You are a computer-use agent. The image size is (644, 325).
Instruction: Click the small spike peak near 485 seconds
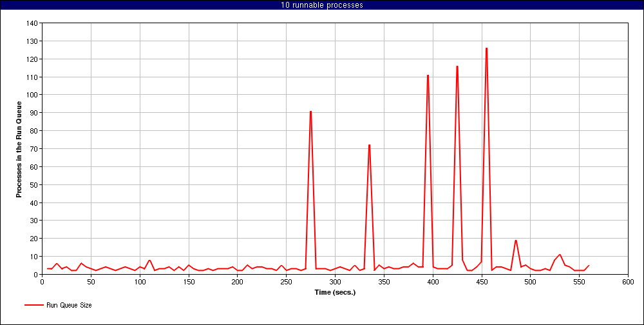click(x=516, y=241)
